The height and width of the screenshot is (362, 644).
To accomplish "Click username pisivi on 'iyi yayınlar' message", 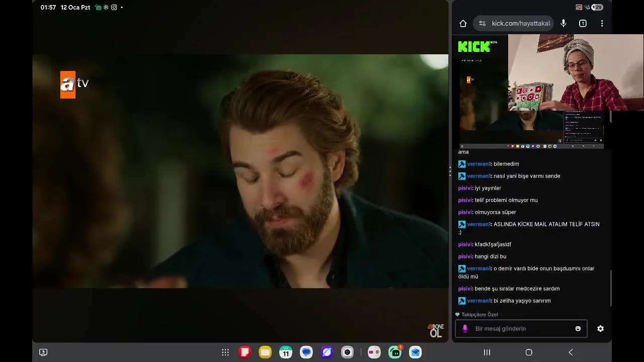I will 465,188.
